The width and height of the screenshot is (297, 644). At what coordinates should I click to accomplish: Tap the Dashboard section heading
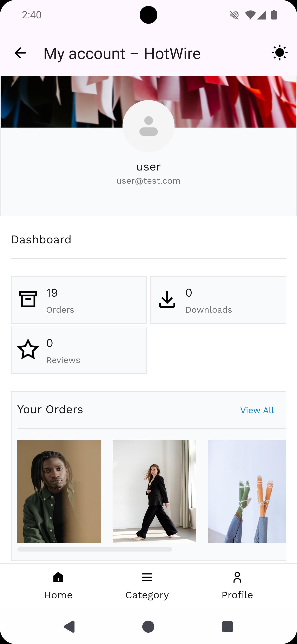point(41,239)
